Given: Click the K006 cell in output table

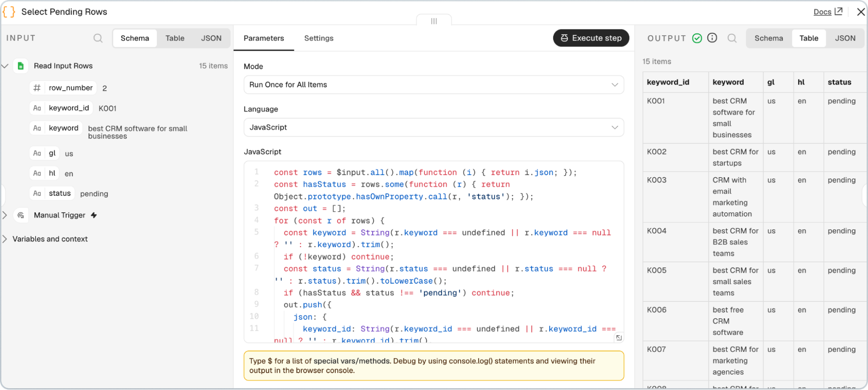Looking at the screenshot, I should coord(676,321).
